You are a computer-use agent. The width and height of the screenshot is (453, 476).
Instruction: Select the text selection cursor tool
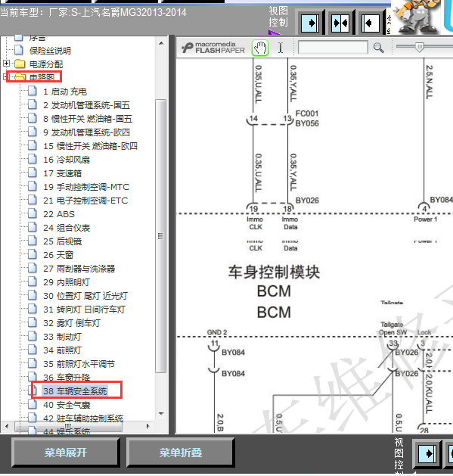pyautogui.click(x=281, y=48)
